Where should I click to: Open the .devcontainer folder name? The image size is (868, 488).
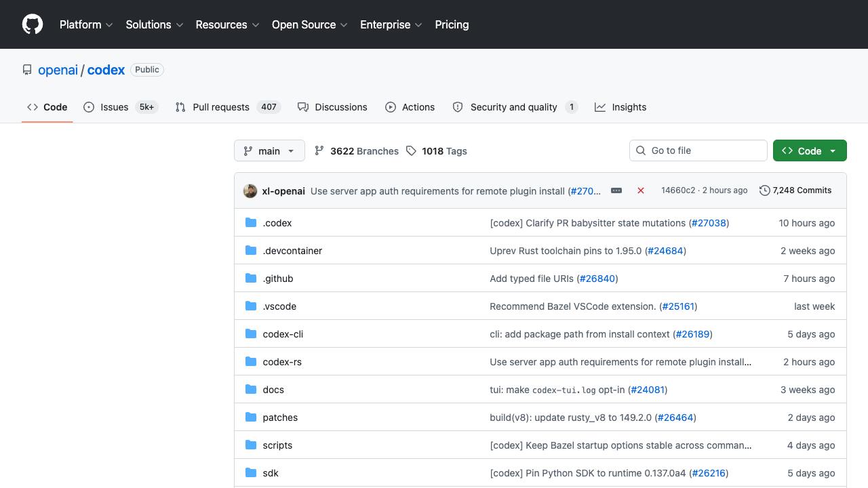(292, 251)
